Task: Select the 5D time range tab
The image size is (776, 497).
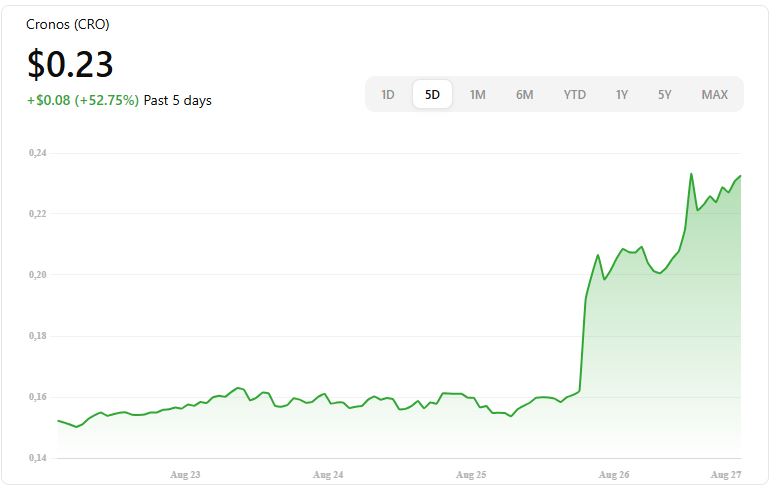Action: [432, 95]
